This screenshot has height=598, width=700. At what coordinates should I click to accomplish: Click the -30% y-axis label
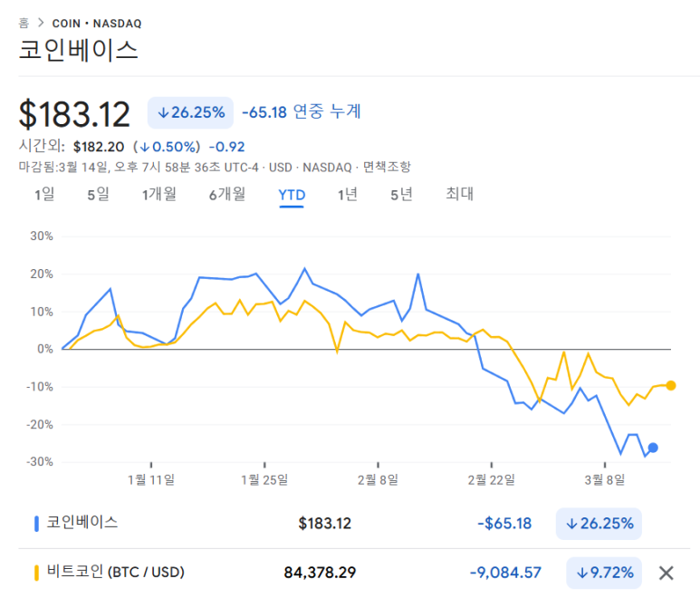pyautogui.click(x=40, y=462)
